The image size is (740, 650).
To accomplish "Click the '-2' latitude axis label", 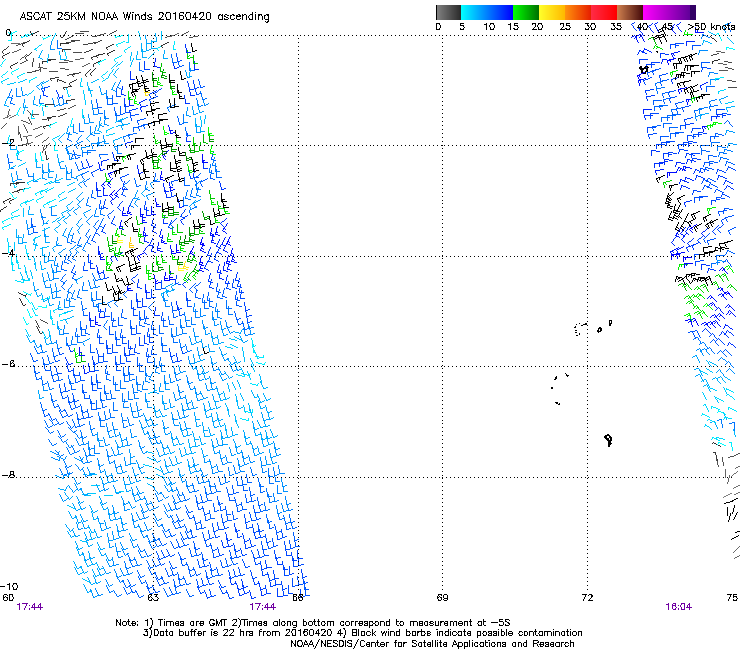I will (x=8, y=142).
